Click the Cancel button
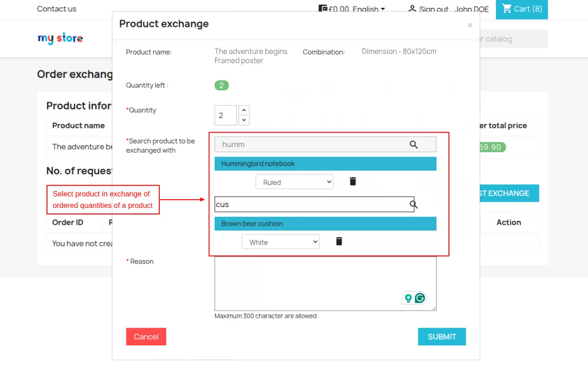Screen dimensions: 588x368 146,337
